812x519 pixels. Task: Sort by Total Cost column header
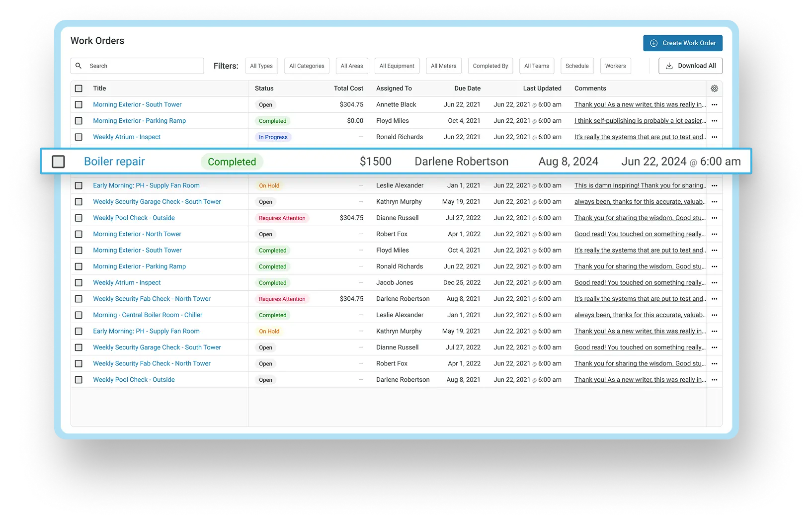point(348,88)
